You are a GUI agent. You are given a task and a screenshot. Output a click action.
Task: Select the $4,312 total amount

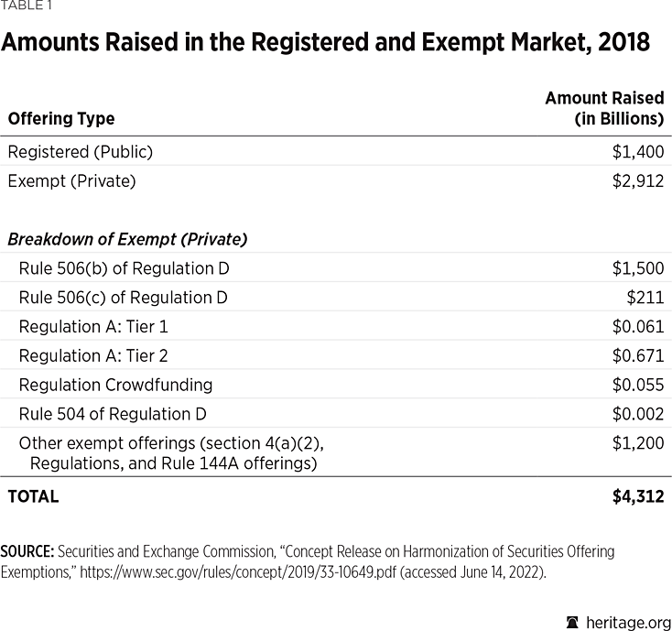click(638, 496)
